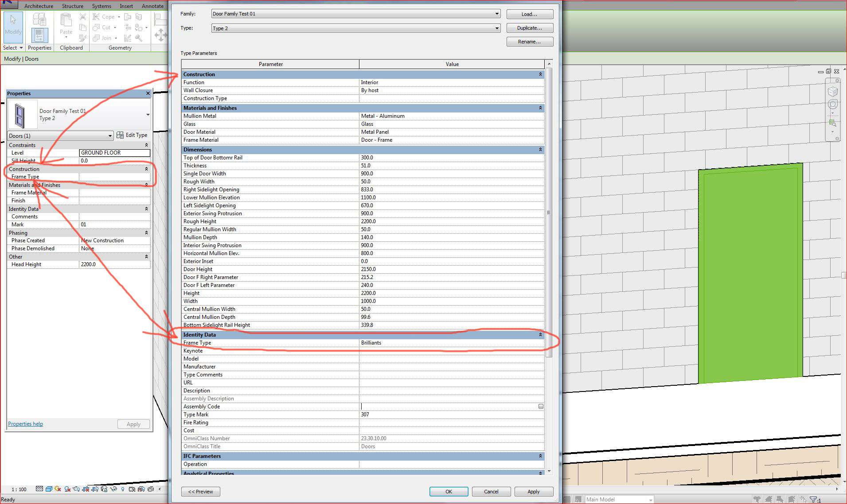Screen dimensions: 847x504
Task: Click the Load... button
Action: tap(530, 14)
